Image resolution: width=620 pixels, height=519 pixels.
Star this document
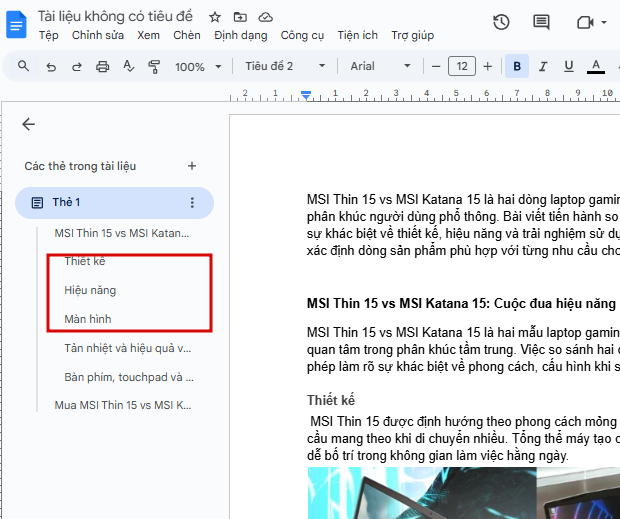click(215, 17)
